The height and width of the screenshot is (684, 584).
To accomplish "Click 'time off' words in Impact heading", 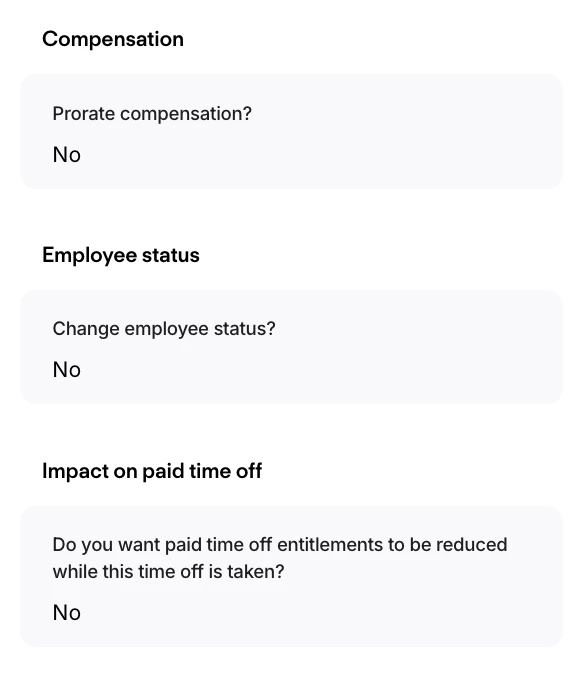I will 225,471.
